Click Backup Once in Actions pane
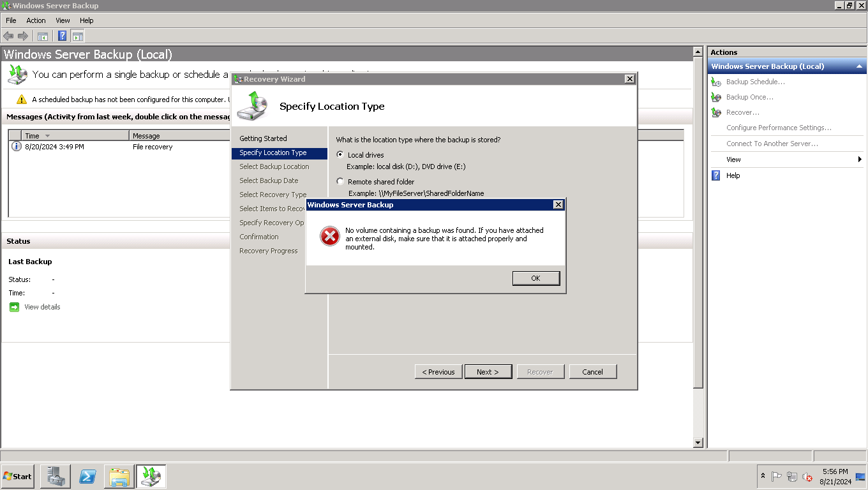The height and width of the screenshot is (490, 868). coord(750,97)
